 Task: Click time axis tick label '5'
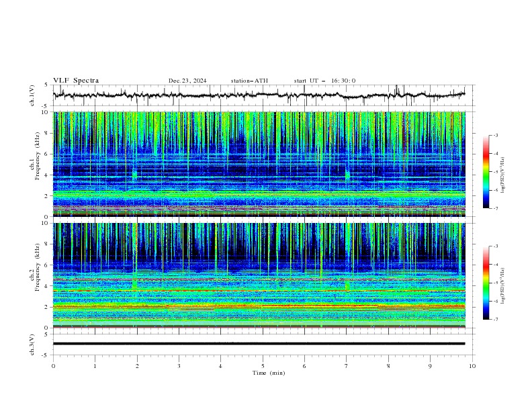[x=263, y=366]
